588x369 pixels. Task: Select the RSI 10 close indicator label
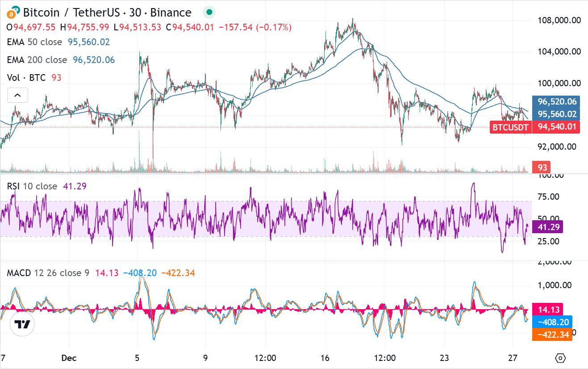tap(32, 186)
